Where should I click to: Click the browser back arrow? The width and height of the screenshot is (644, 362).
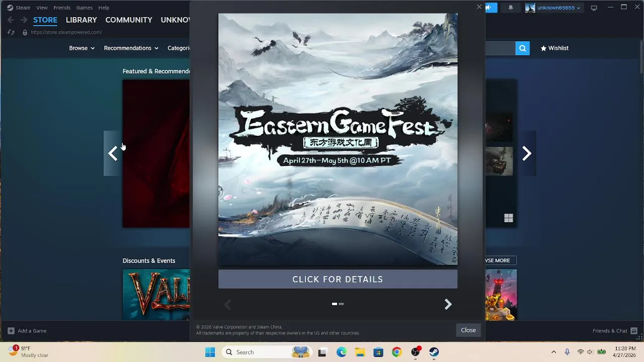tap(11, 20)
